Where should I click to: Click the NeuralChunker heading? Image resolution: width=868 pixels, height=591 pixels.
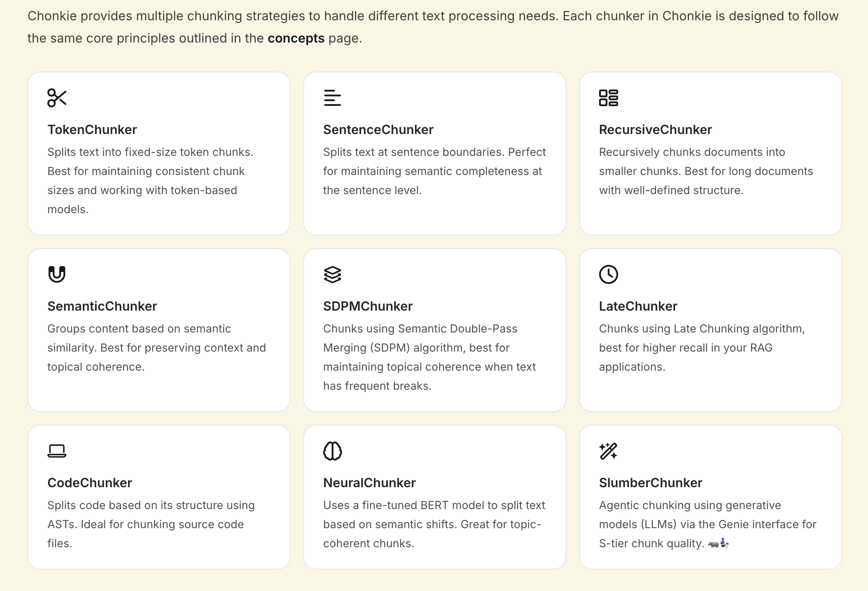point(369,483)
